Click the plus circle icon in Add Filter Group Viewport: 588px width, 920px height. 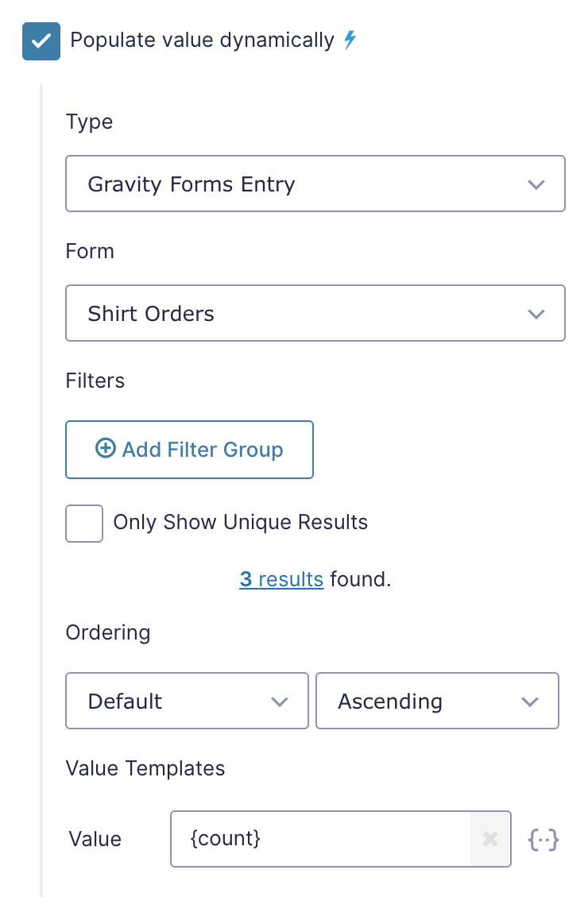coord(106,448)
